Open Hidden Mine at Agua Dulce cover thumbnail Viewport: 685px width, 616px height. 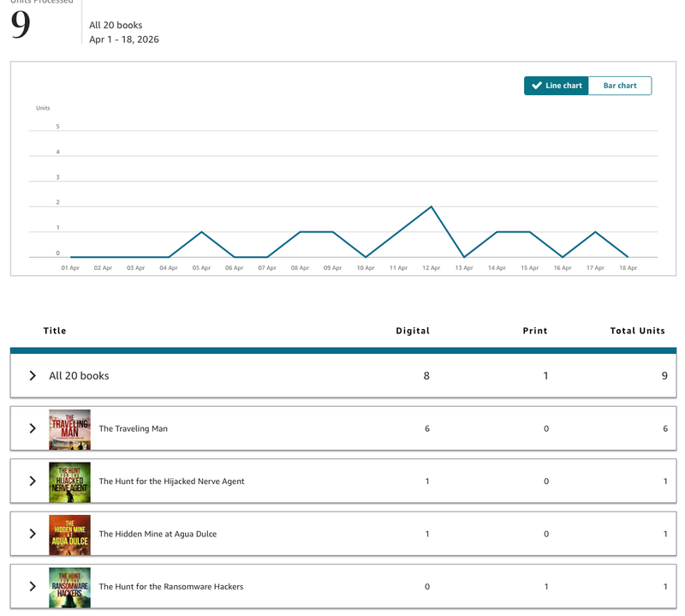coord(70,535)
